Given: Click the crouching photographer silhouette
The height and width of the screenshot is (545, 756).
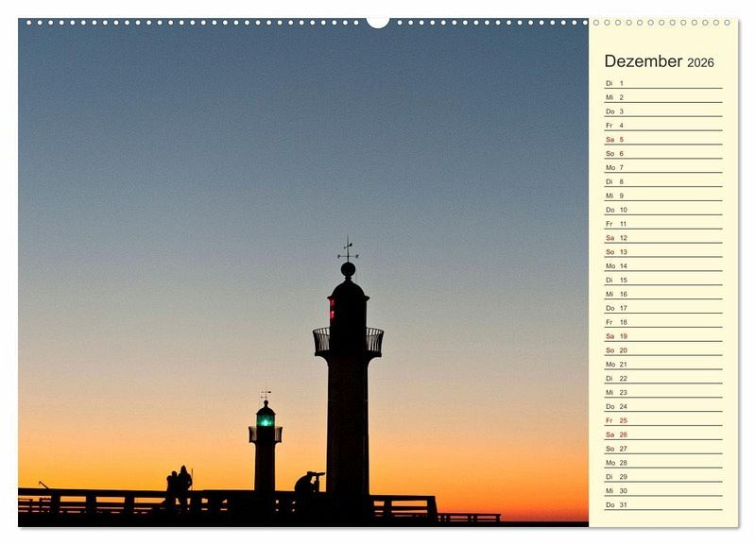Looking at the screenshot, I should coord(307,484).
